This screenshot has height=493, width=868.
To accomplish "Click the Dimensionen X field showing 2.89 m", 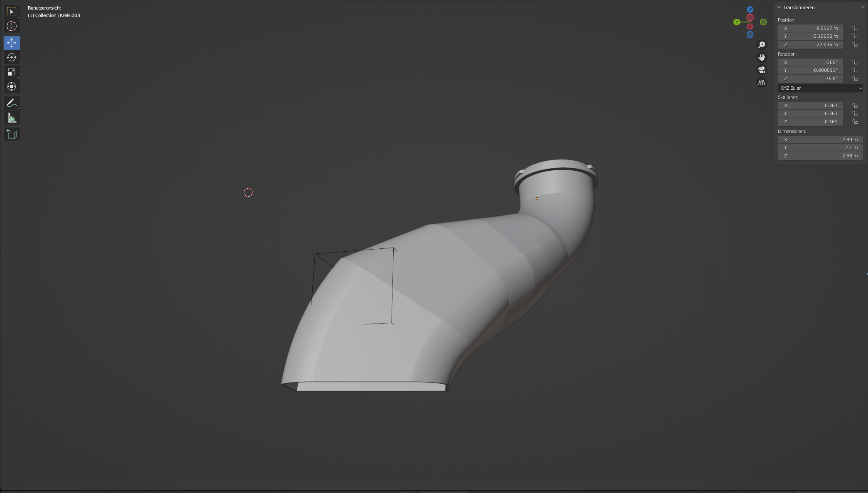I will tap(820, 140).
